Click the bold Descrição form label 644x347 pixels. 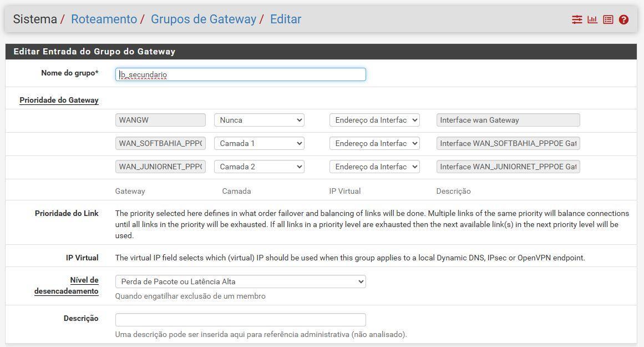(81, 318)
